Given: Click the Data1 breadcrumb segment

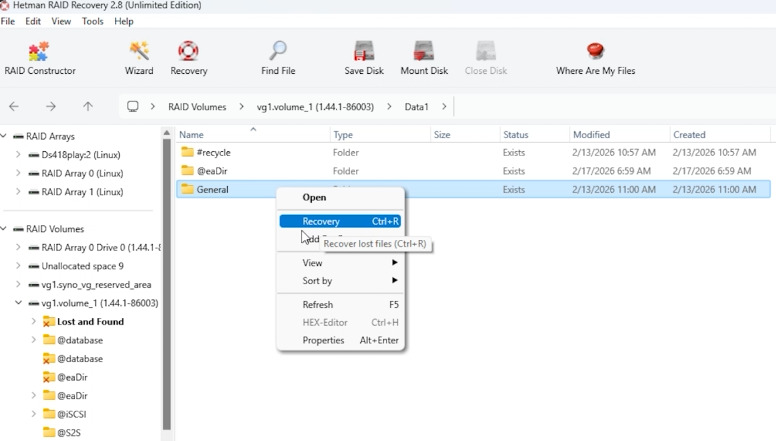Looking at the screenshot, I should pos(416,107).
